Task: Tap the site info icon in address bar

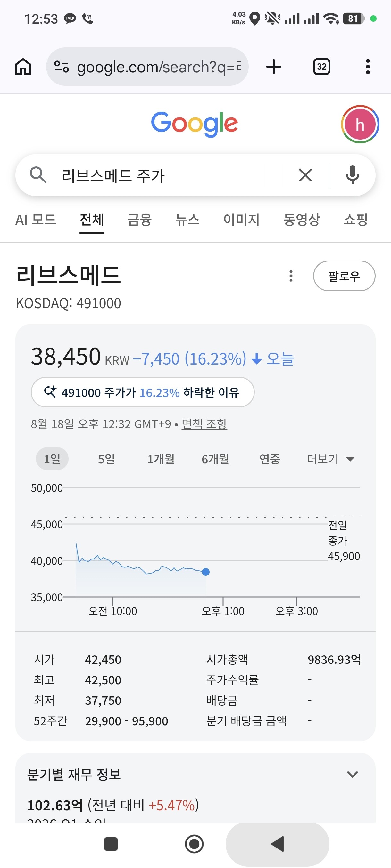Action: (62, 67)
